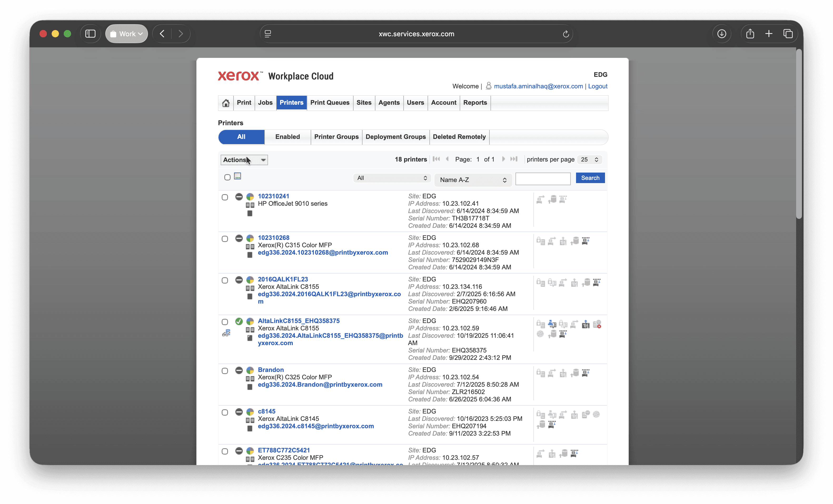833x504 pixels.
Task: Tick the select-all printers checkbox
Action: 227,177
